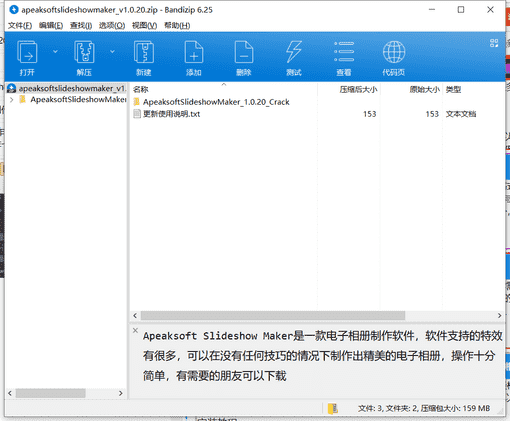Screen dimensions: 510x421
Task: Click the original size 153 cell
Action: coord(432,114)
